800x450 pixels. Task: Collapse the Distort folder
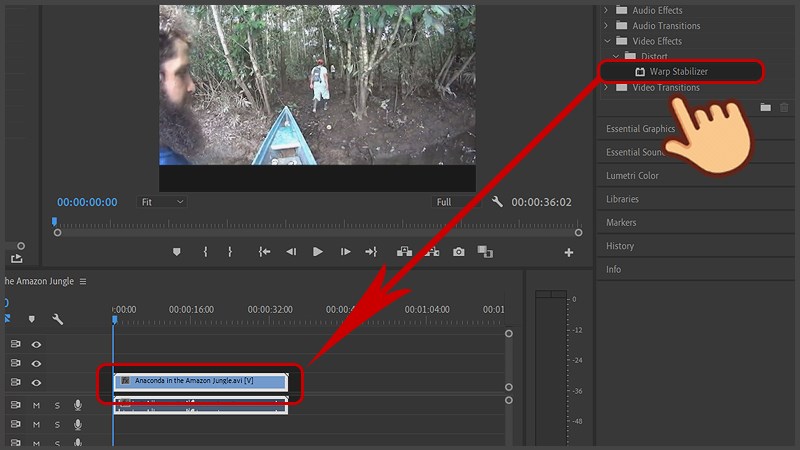tap(616, 56)
